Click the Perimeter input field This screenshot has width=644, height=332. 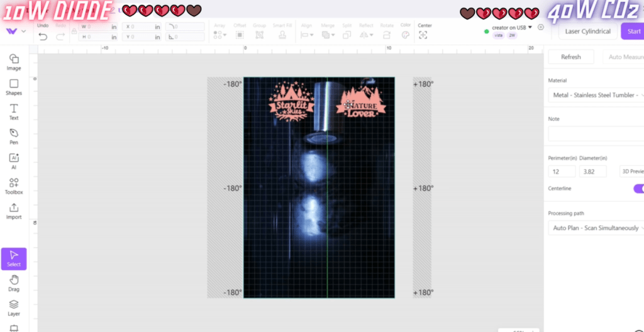[562, 171]
